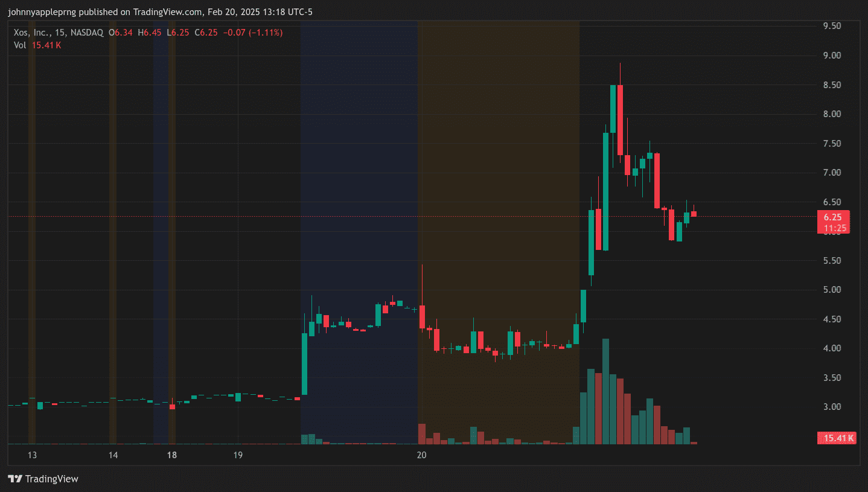Click the open value O6.34
The height and width of the screenshot is (492, 868).
(x=120, y=33)
